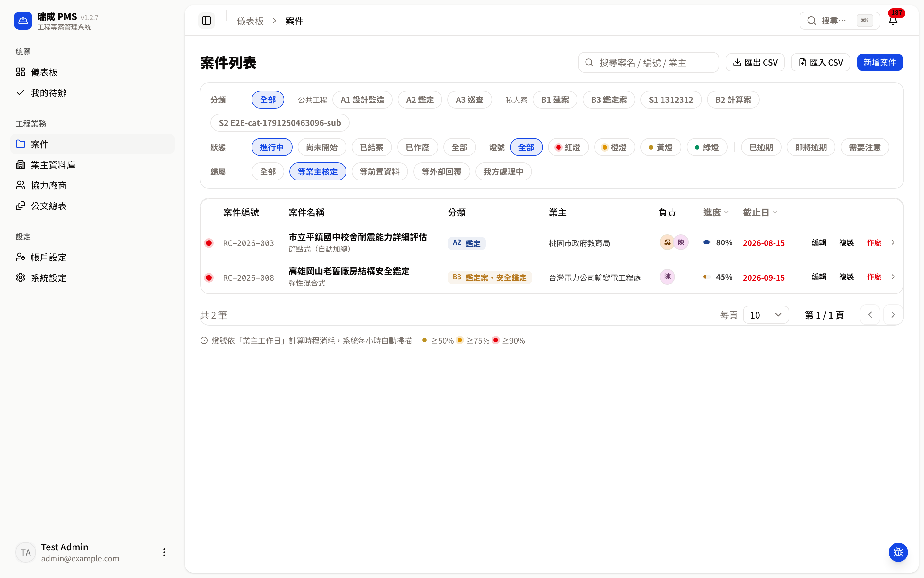924x578 pixels.
Task: Open Test Admin user options menu
Action: (164, 552)
